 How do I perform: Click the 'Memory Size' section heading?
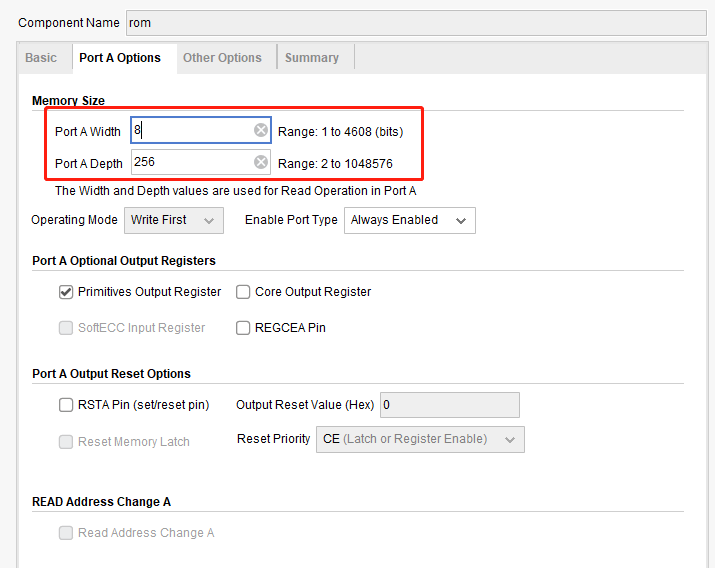68,100
